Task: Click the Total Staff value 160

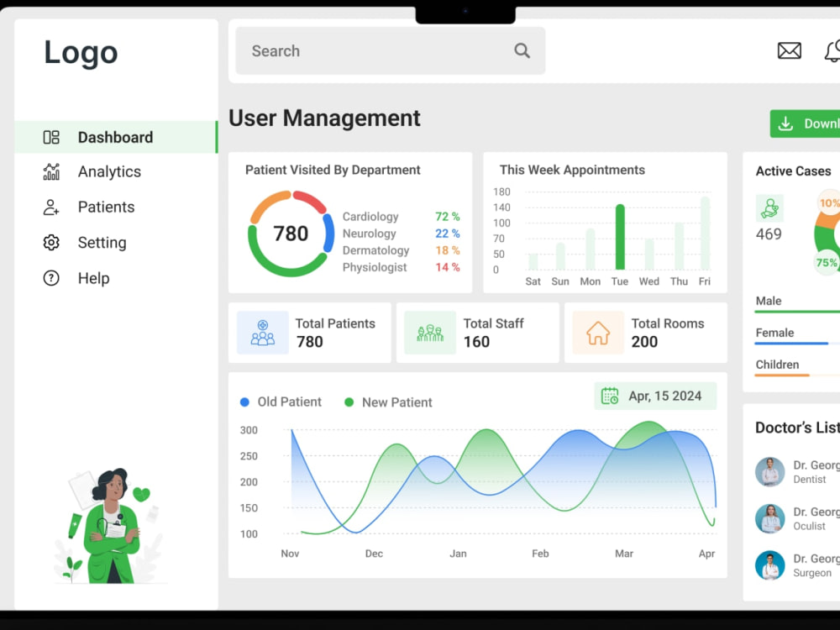Action: [476, 342]
